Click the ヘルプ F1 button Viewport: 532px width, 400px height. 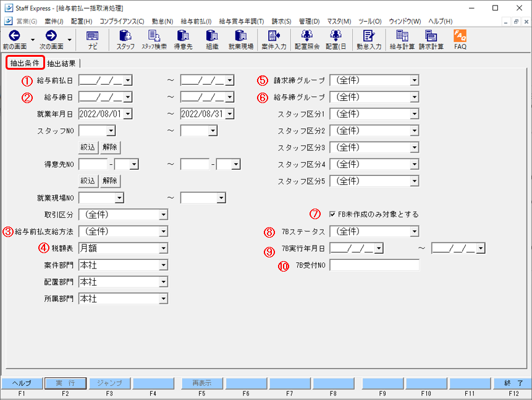pyautogui.click(x=22, y=383)
